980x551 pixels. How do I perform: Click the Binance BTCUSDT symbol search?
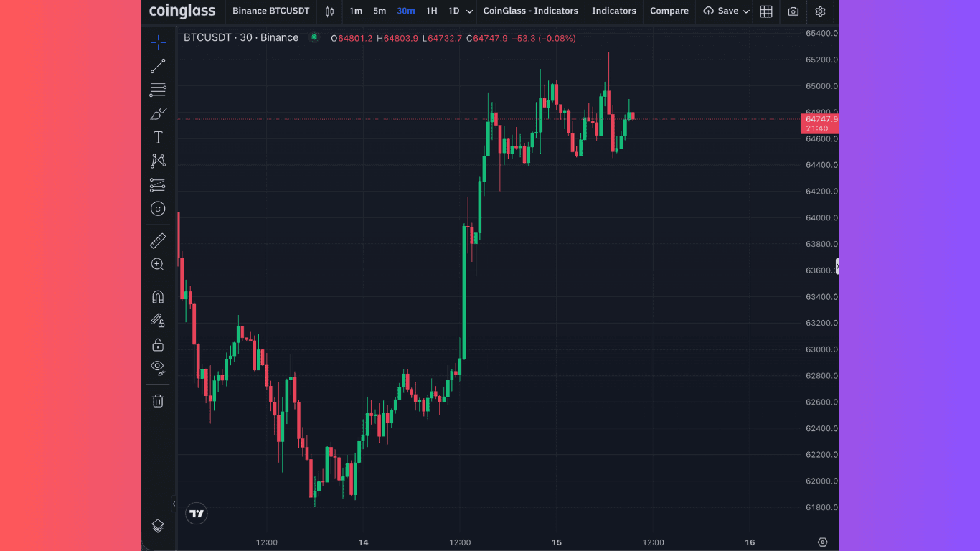[271, 11]
